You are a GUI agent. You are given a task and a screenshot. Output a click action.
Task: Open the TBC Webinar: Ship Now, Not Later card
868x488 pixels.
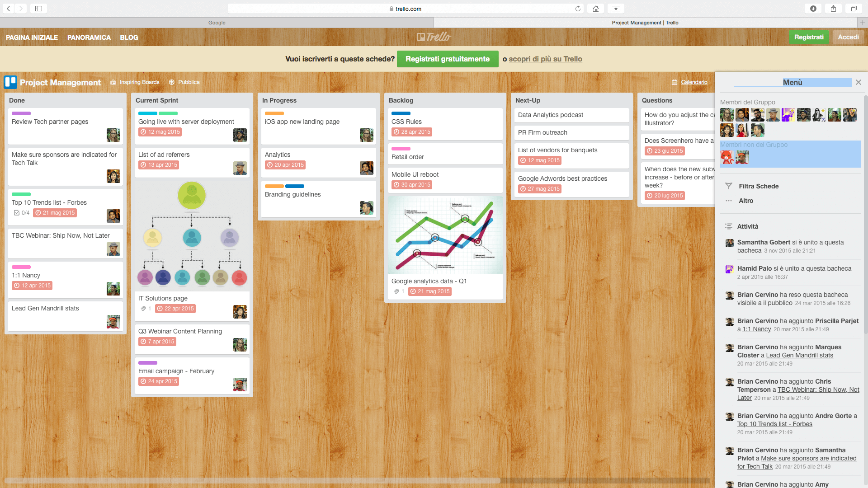[66, 244]
